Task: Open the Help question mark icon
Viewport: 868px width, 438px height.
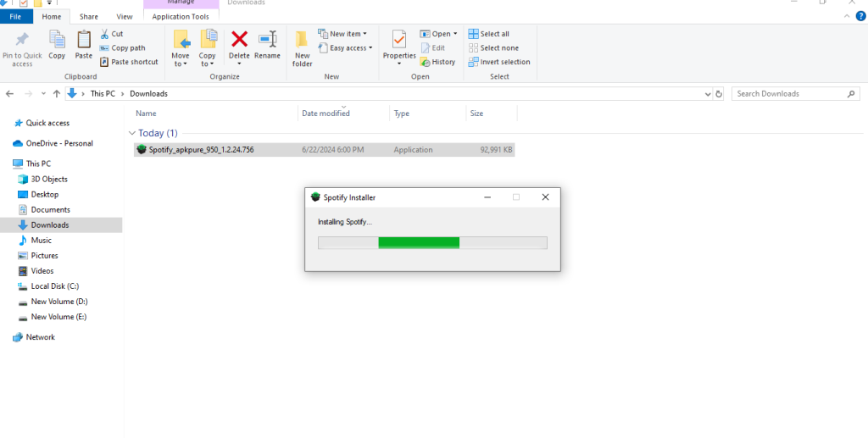Action: coord(860,17)
